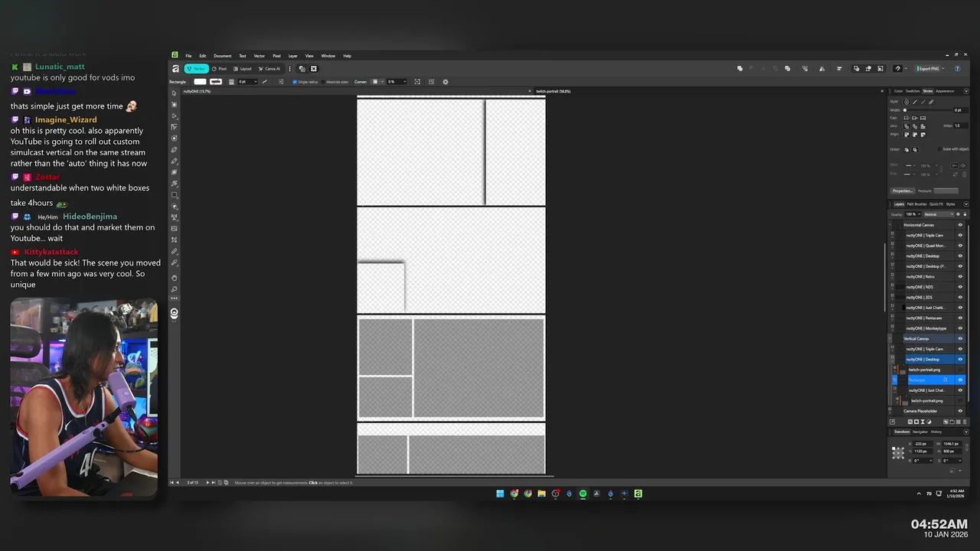Open the Windows Start menu
980x551 pixels.
(500, 494)
